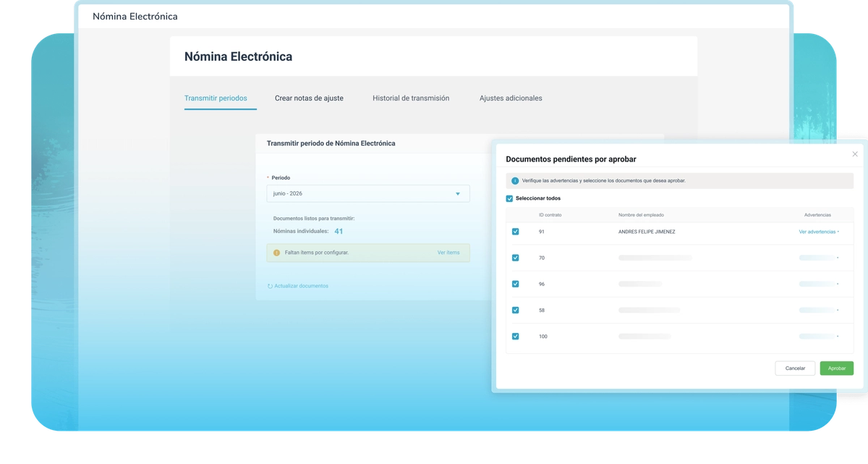The image size is (868, 464).
Task: Click contract ID 91 cell
Action: click(x=542, y=232)
